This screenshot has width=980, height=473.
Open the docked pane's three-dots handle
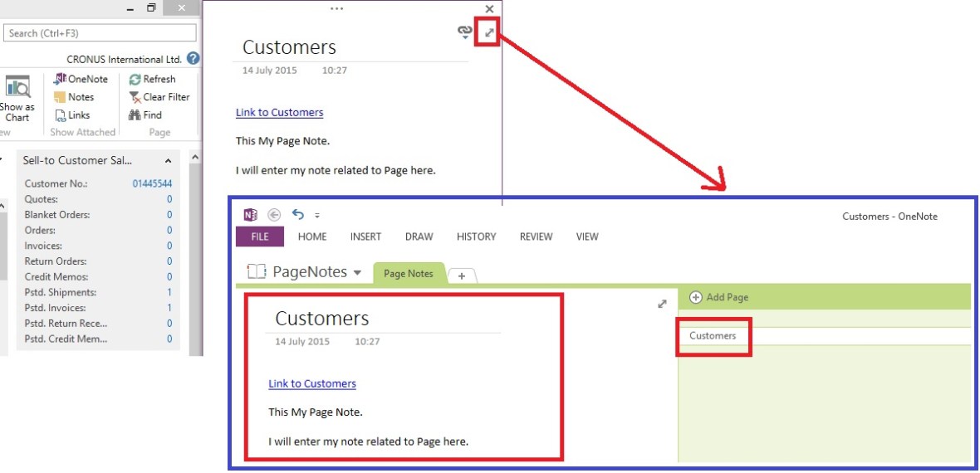337,8
